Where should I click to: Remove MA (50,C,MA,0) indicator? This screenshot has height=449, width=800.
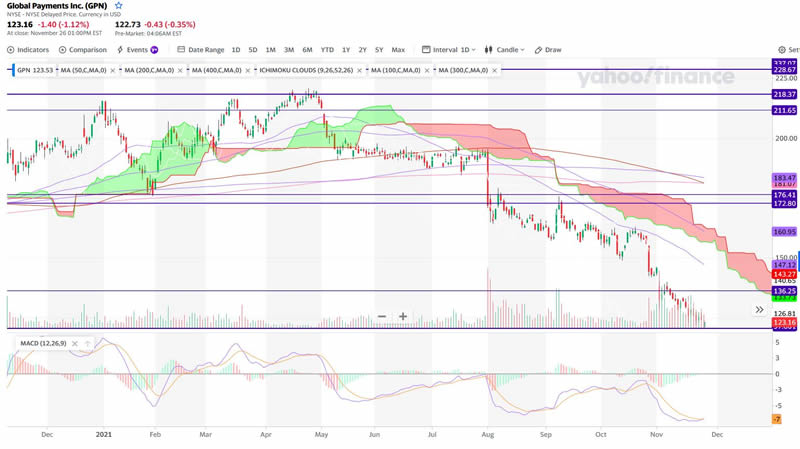(x=113, y=70)
